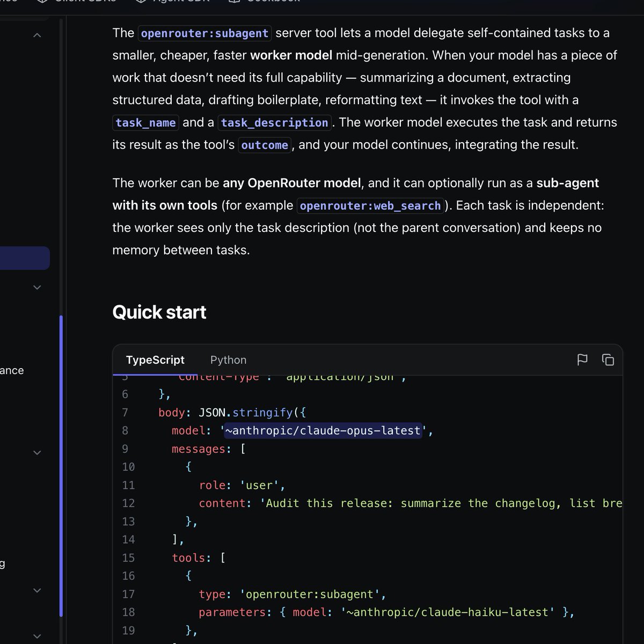Click the words "memory between tasks."
This screenshot has width=644, height=644.
point(181,250)
